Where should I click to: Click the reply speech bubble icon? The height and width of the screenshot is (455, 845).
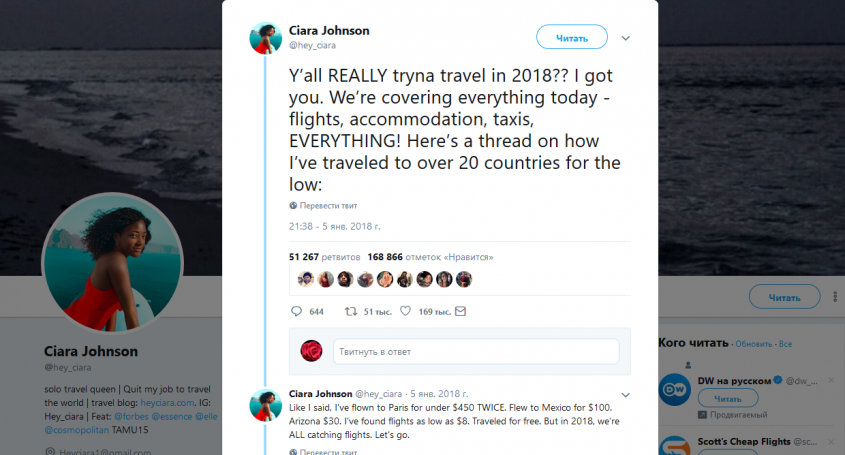296,311
